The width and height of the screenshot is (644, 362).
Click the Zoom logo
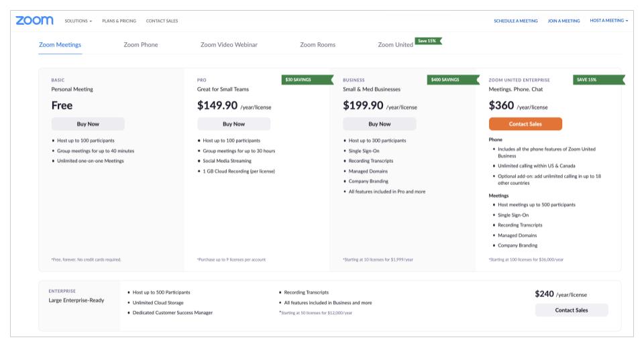click(x=34, y=21)
